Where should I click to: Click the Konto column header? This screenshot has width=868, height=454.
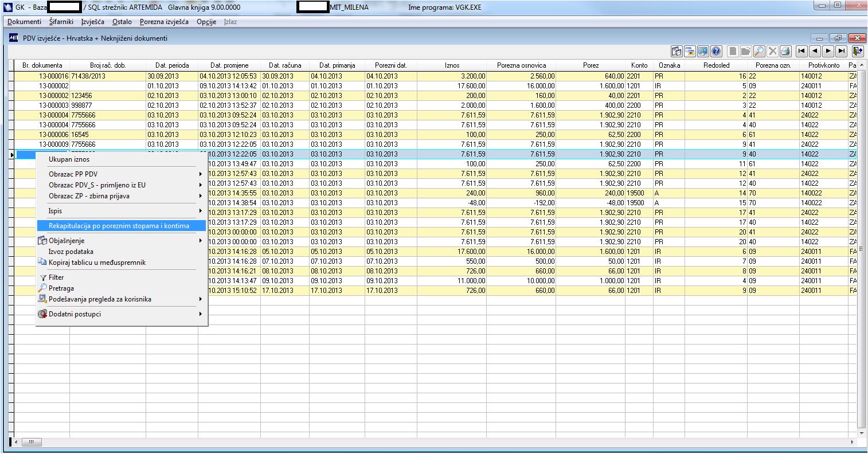point(639,65)
